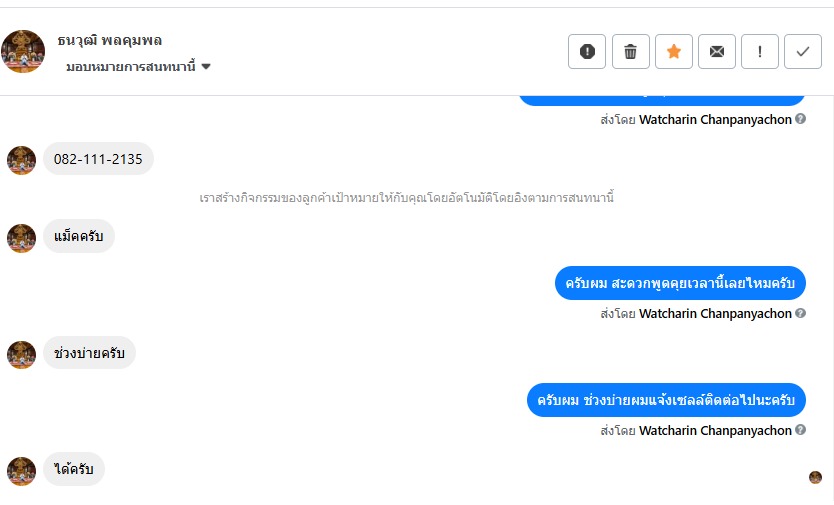834x505 pixels.
Task: Click the exclamation mark priority icon
Action: tap(760, 52)
